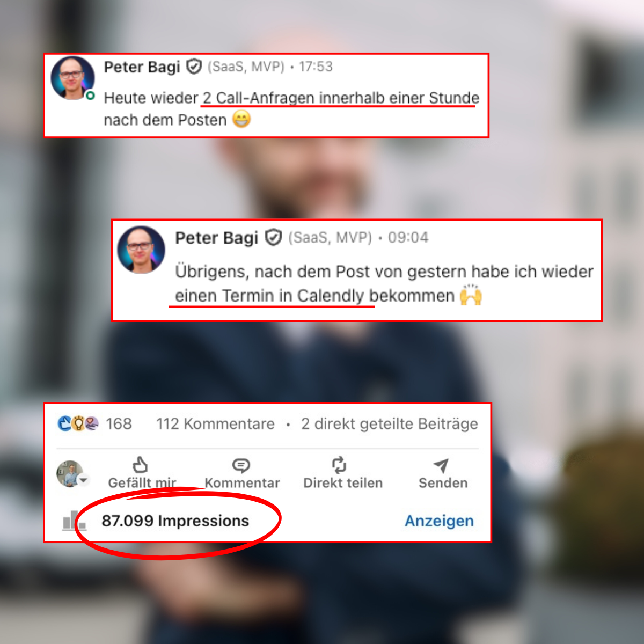Click the green online status dot
The width and height of the screenshot is (644, 644).
click(x=90, y=95)
